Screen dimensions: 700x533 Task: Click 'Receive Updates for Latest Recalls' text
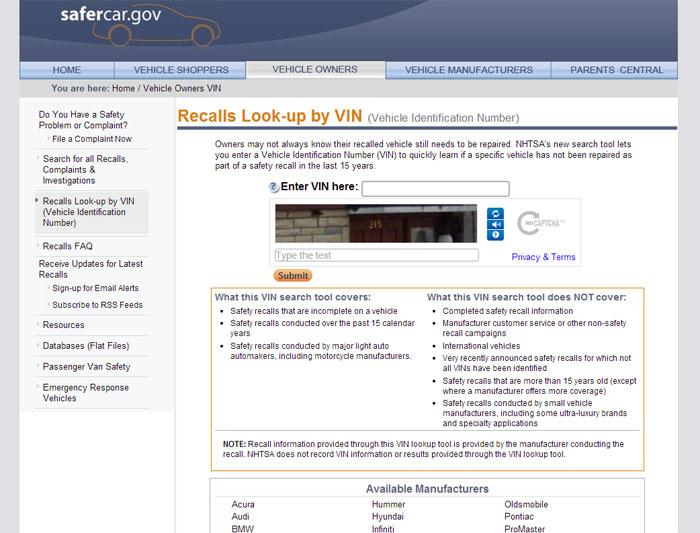[91, 269]
